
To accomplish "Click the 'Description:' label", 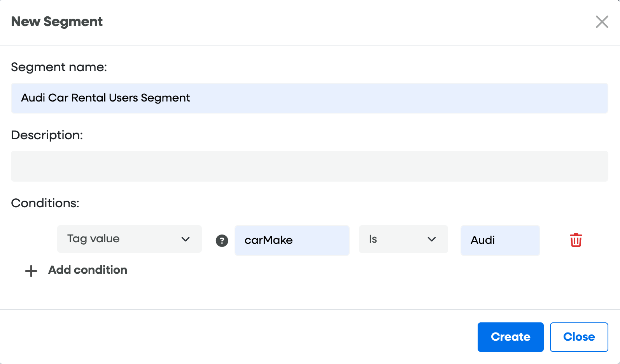I will (x=47, y=135).
